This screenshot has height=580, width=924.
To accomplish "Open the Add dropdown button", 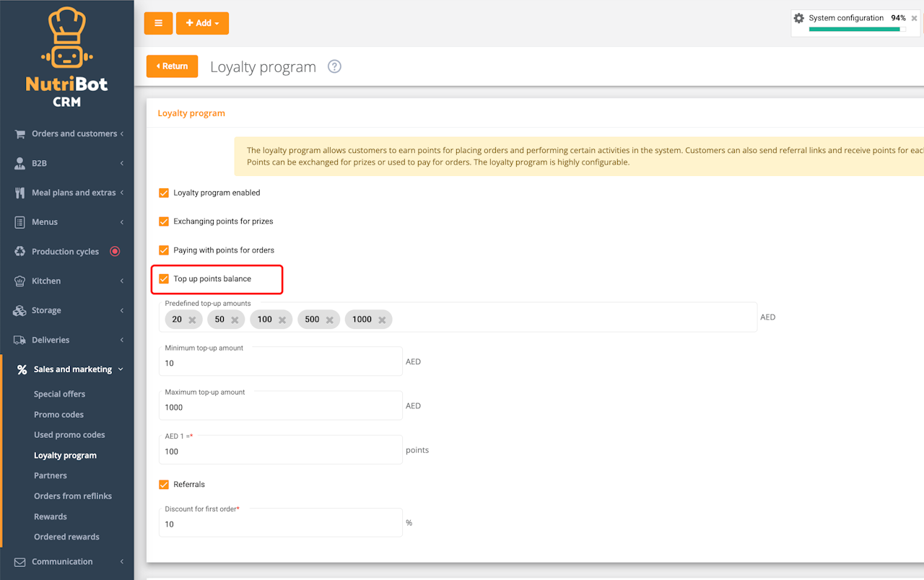I will point(202,23).
